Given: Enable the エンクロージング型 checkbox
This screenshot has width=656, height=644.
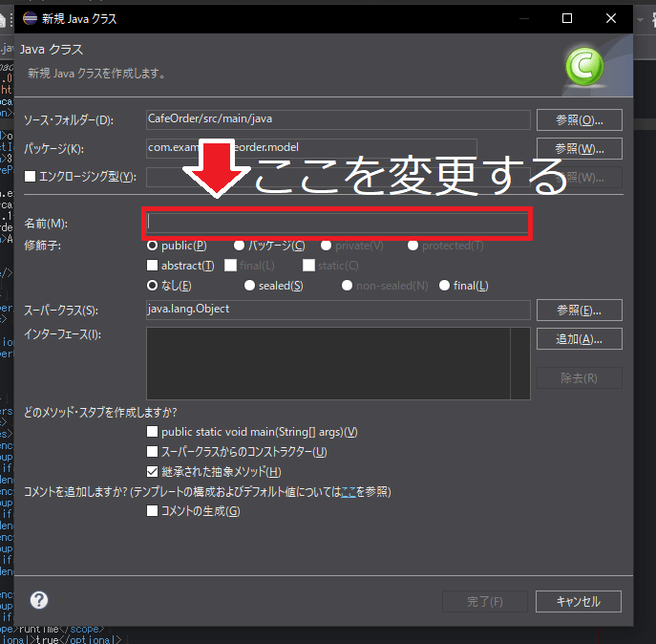Looking at the screenshot, I should pos(30,177).
